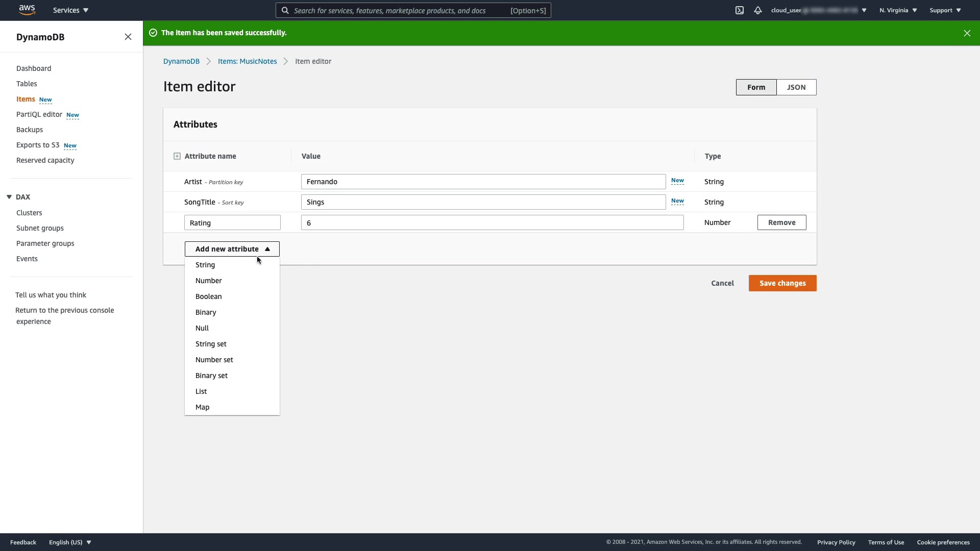Click the Save changes button

point(782,283)
